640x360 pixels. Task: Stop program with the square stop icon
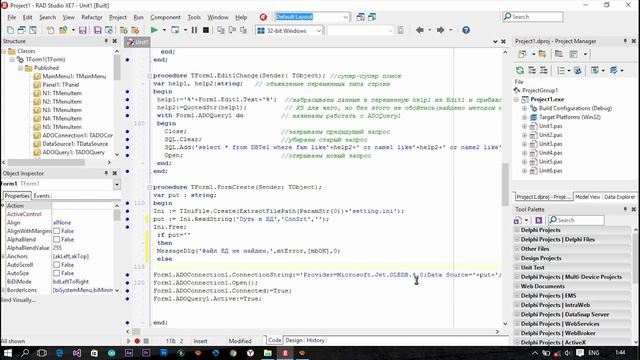click(x=206, y=30)
